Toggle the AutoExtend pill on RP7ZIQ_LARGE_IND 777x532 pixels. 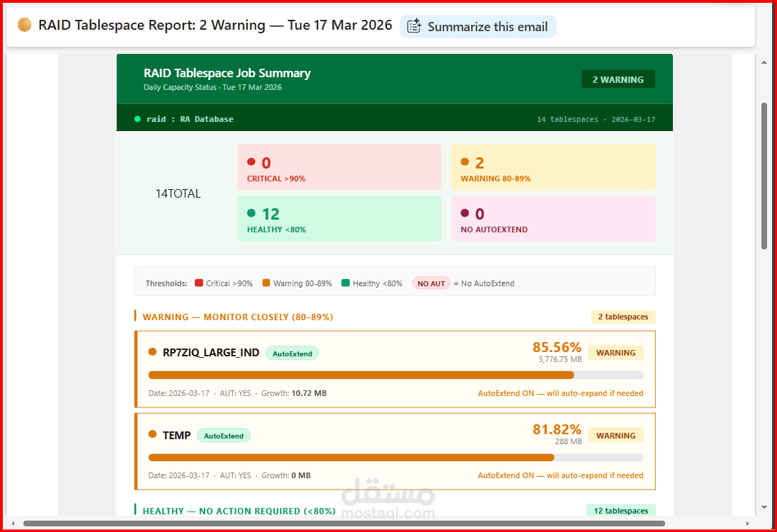click(x=292, y=352)
